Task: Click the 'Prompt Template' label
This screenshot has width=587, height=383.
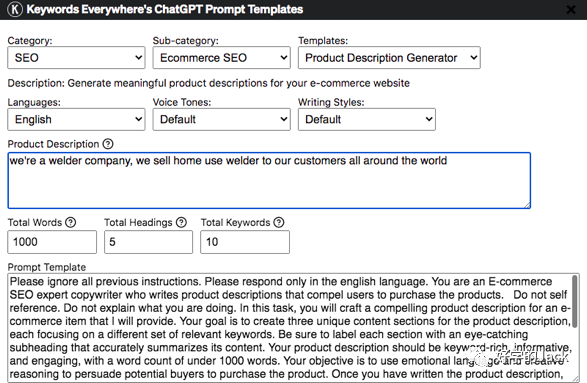Action: (47, 267)
